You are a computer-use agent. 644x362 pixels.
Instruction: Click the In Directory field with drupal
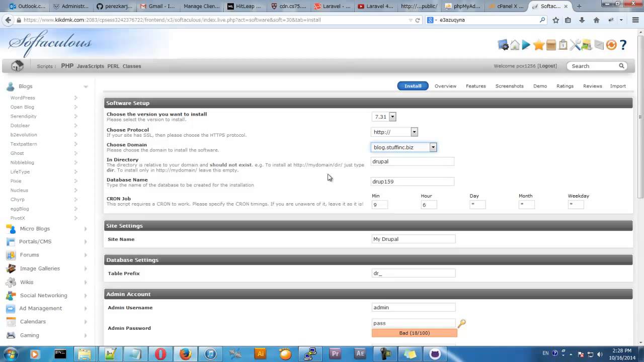pos(413,161)
